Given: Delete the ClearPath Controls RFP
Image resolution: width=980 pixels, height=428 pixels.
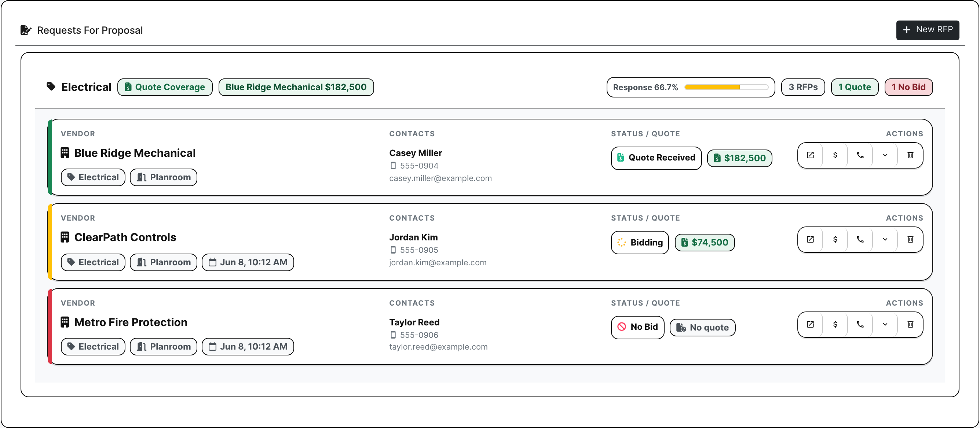Looking at the screenshot, I should pos(910,239).
